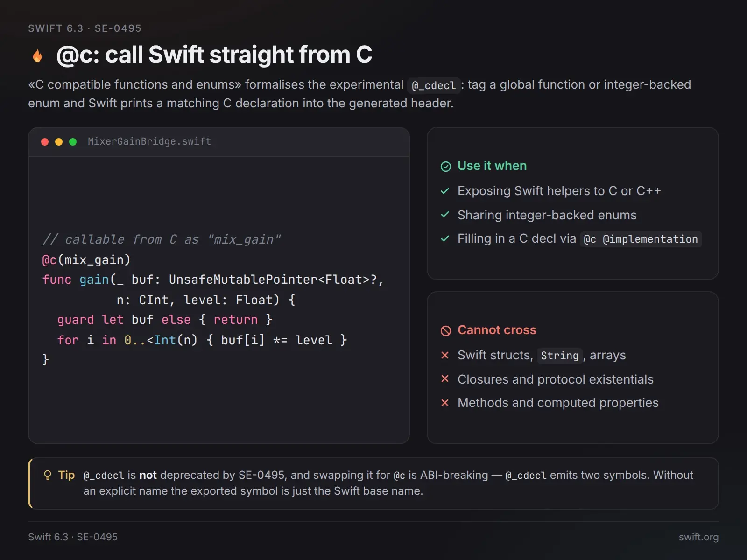Click the 'Cannot cross' heading
The image size is (747, 560).
[x=497, y=330]
